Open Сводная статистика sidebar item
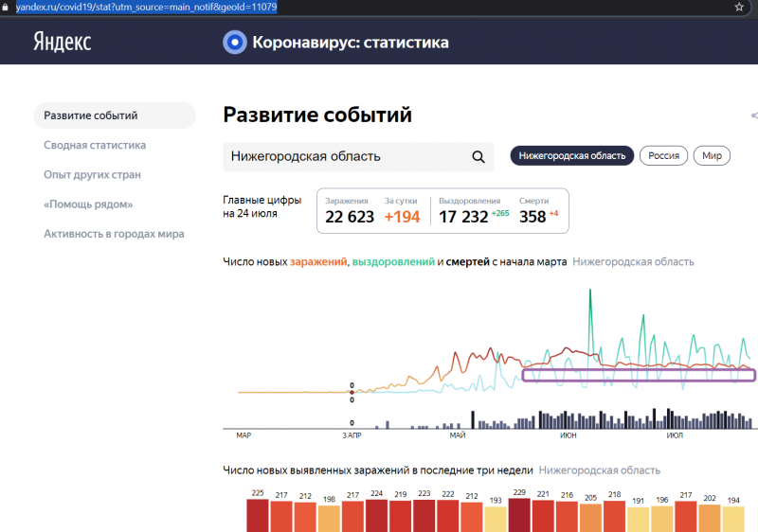This screenshot has height=532, width=758. pos(95,145)
